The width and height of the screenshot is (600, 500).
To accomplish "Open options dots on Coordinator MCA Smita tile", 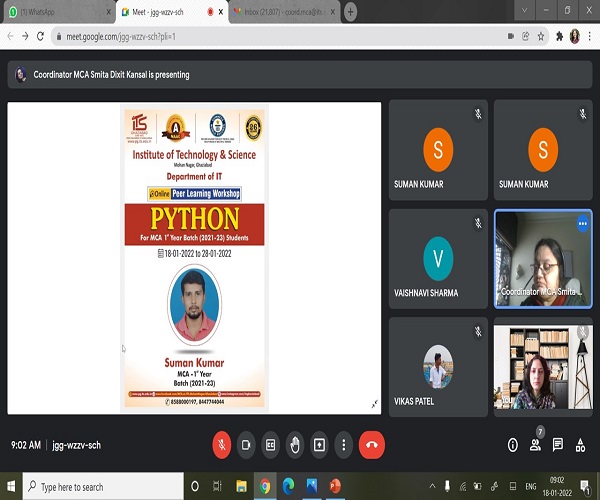I will (582, 224).
